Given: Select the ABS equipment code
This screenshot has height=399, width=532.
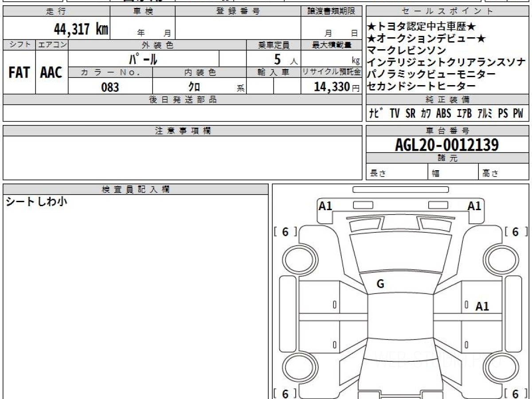Looking at the screenshot, I should coord(443,113).
